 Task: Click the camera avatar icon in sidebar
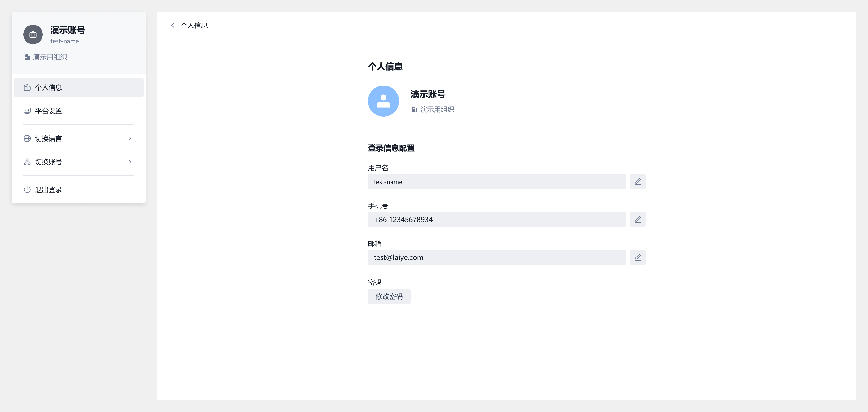pyautogui.click(x=33, y=34)
